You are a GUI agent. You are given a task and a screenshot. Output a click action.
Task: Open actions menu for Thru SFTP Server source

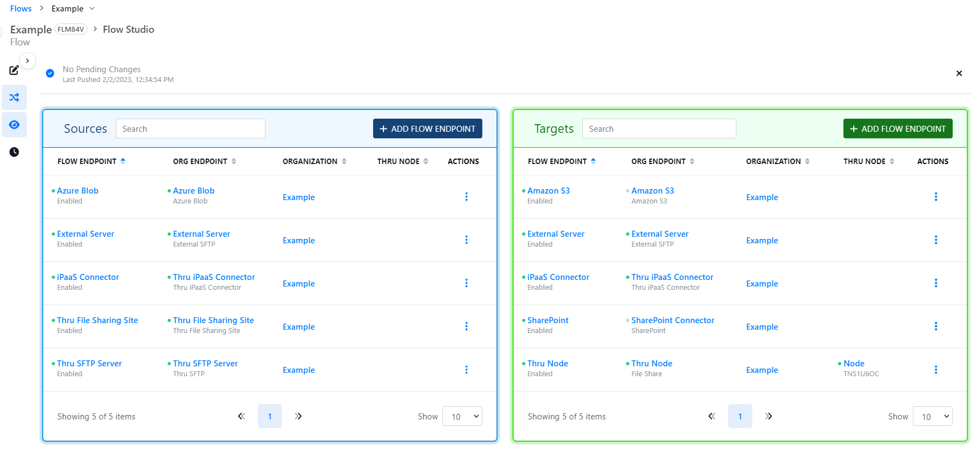click(466, 370)
